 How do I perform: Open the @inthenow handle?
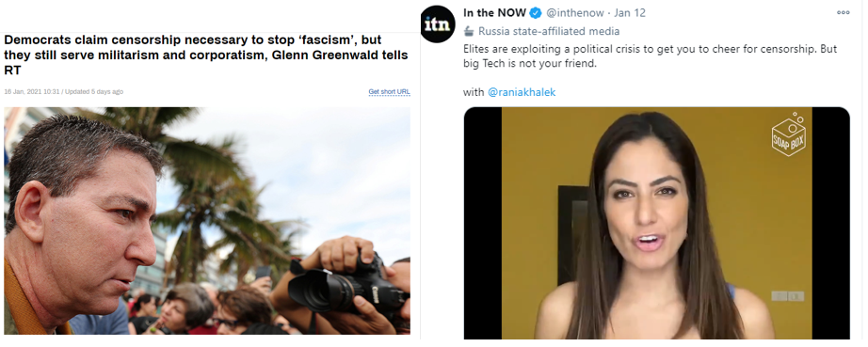click(574, 13)
